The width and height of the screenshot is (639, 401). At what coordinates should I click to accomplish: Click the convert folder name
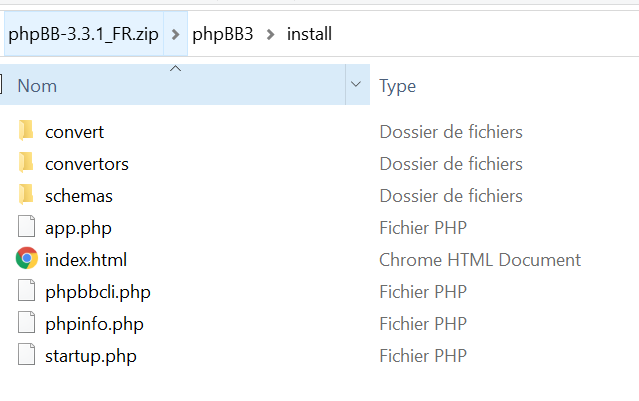coord(75,132)
